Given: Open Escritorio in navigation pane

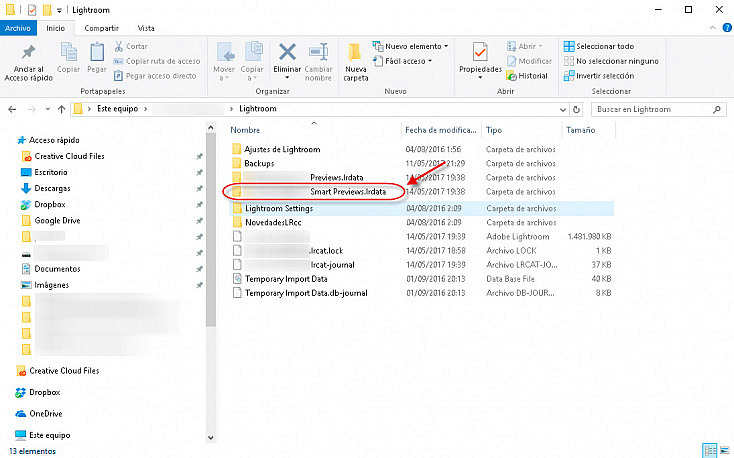Looking at the screenshot, I should point(51,172).
